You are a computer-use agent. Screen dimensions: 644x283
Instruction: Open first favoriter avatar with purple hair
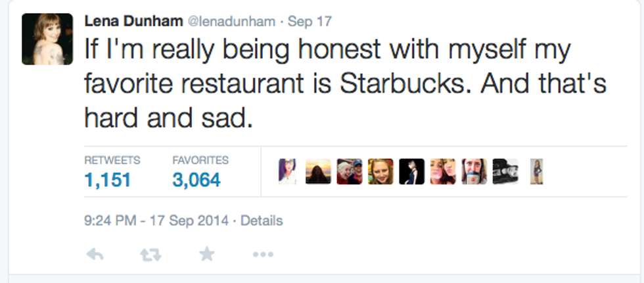(x=287, y=171)
